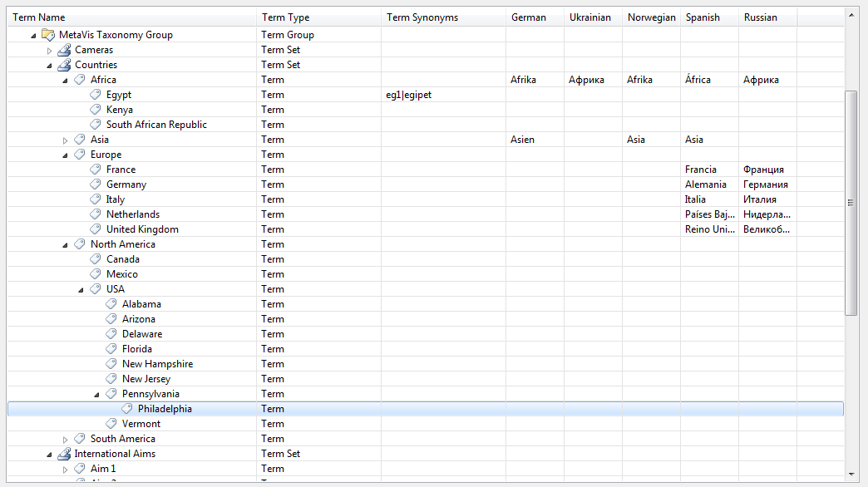The width and height of the screenshot is (868, 487).
Task: Click the Countries term set icon
Action: [64, 65]
